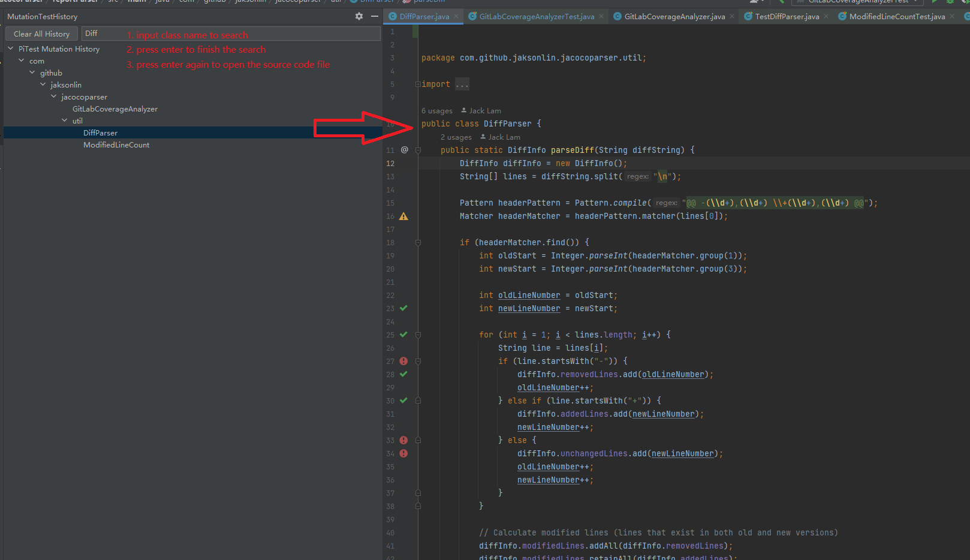This screenshot has width=970, height=560.
Task: Fold the else-if block at line 30
Action: point(418,401)
